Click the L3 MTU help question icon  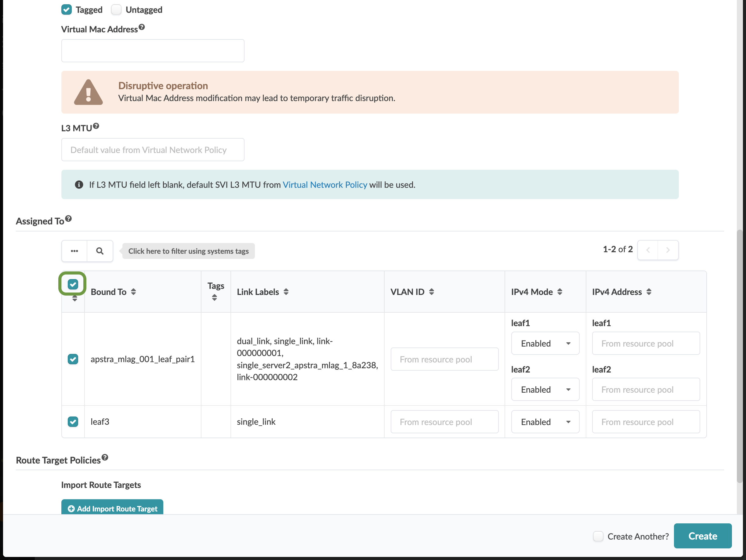point(96,126)
